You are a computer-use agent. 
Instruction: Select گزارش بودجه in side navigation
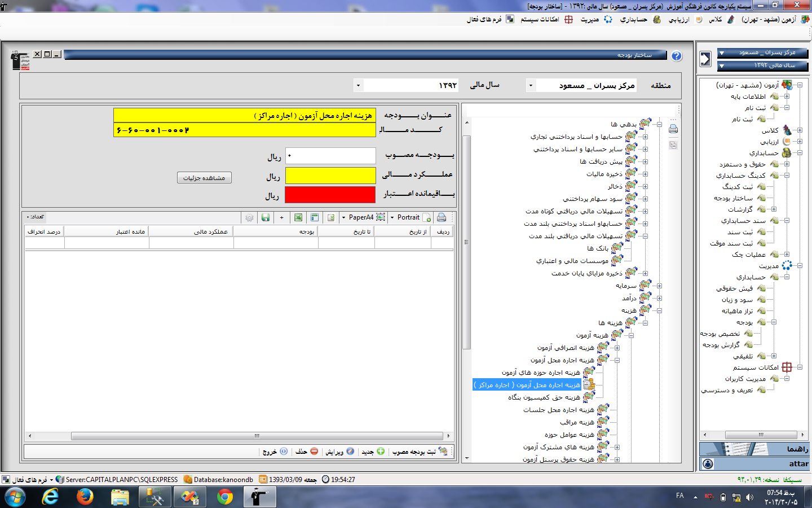click(721, 345)
